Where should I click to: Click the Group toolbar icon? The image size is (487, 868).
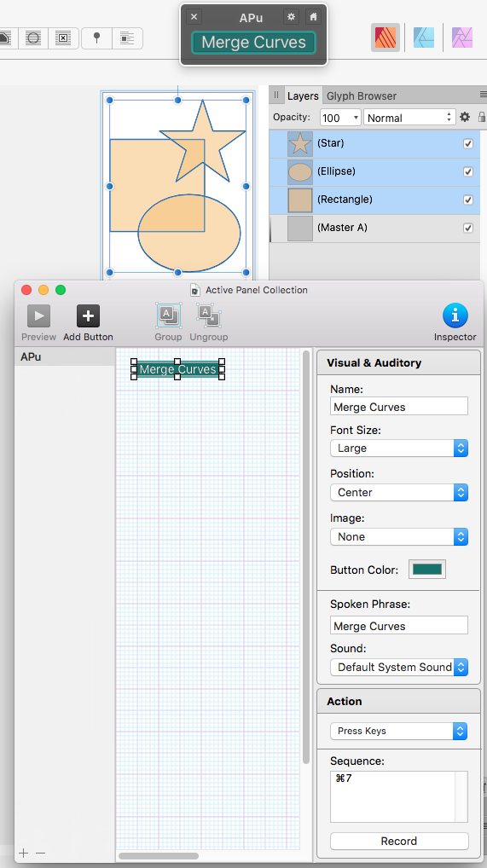click(168, 315)
